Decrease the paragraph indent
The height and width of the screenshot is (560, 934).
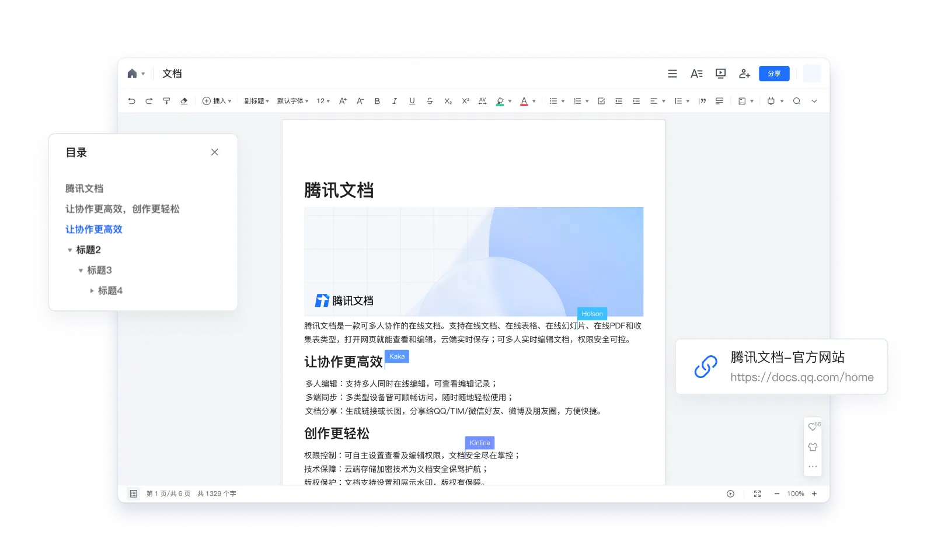point(619,101)
